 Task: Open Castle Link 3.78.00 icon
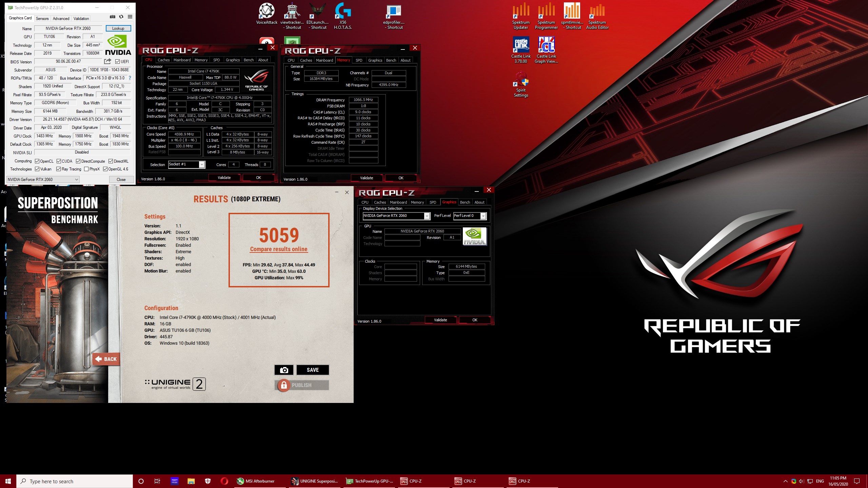[x=521, y=50]
